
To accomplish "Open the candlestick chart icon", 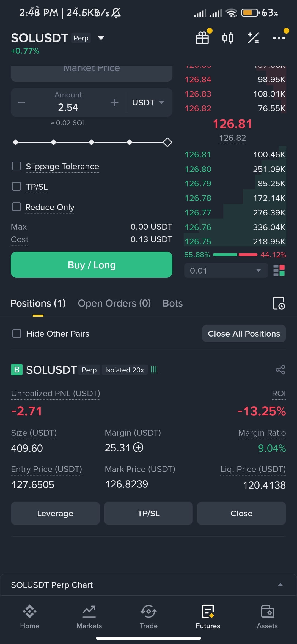I will (x=228, y=38).
